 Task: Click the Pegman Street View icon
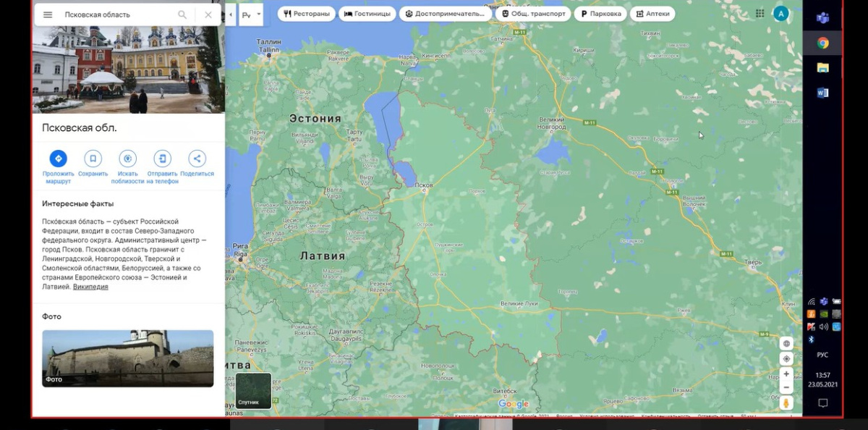(786, 402)
